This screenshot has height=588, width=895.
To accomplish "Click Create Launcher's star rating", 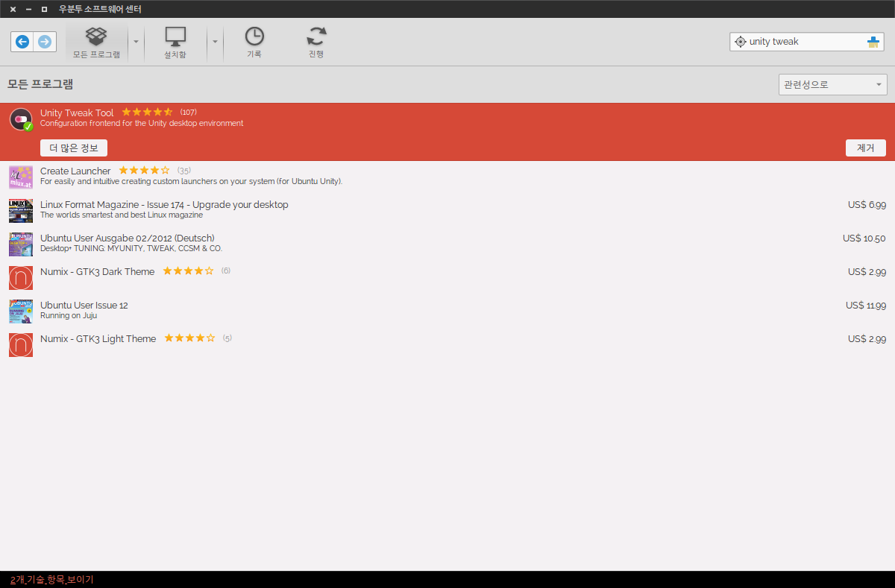I will point(145,171).
